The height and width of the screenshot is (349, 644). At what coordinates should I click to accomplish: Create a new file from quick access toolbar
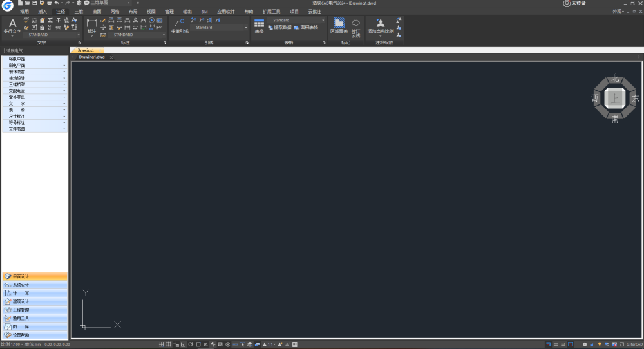20,3
